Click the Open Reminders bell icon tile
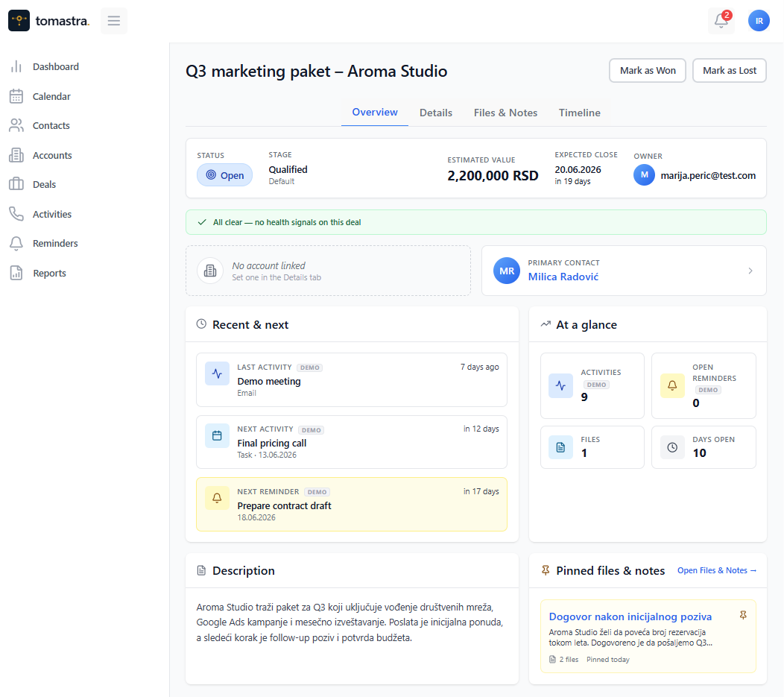Image resolution: width=784 pixels, height=697 pixels. tap(672, 385)
